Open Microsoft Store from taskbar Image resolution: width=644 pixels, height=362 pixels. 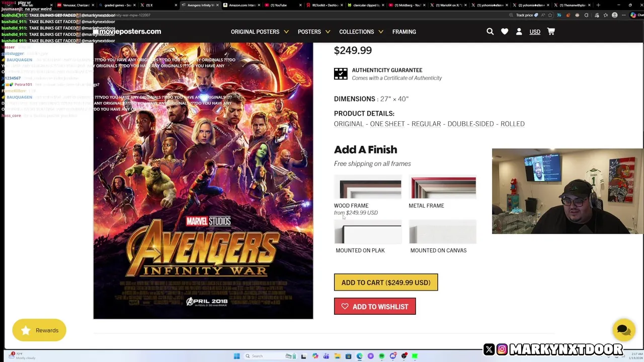pos(348,356)
